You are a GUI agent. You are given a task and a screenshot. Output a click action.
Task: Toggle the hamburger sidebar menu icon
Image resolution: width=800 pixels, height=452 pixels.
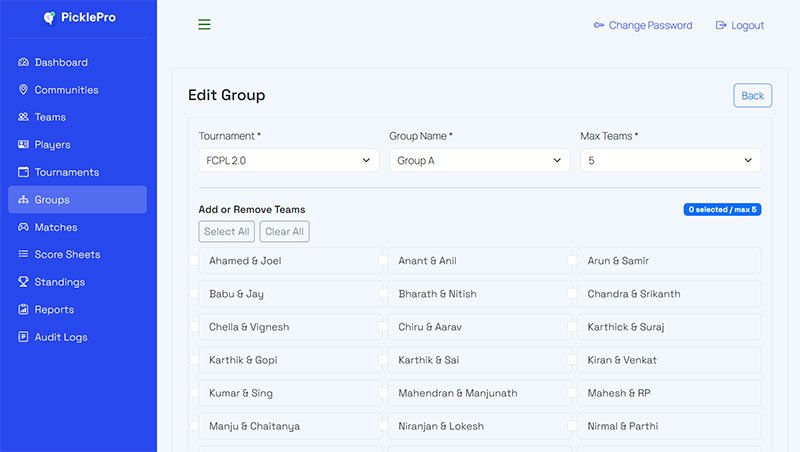coord(204,24)
